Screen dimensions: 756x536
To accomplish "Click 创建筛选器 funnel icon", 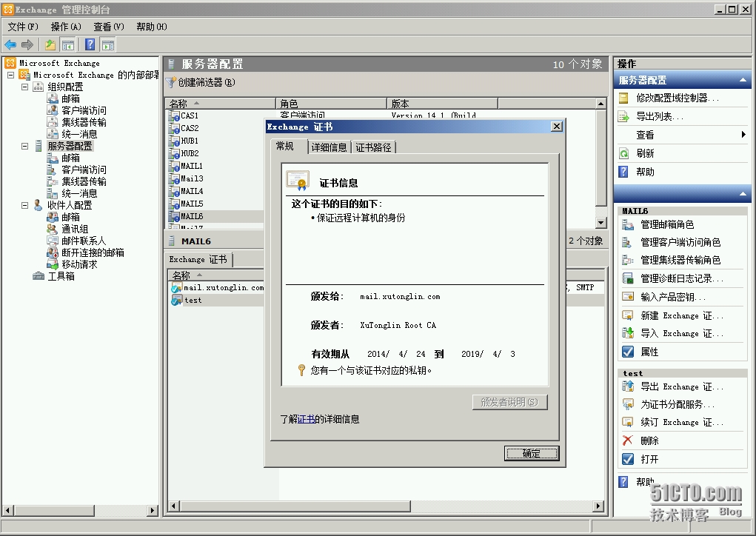I will click(x=171, y=82).
